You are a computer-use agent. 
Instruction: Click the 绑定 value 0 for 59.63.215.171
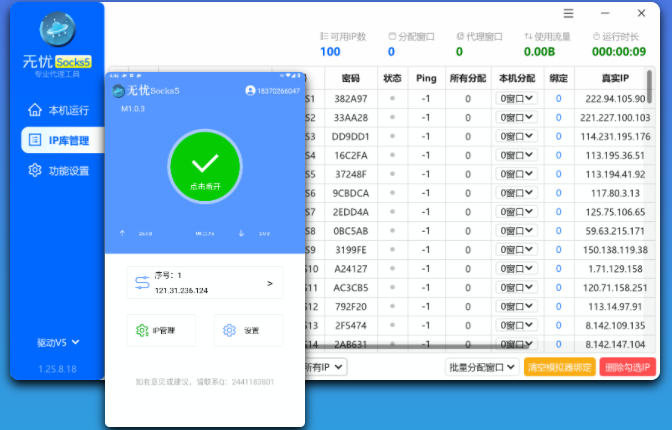pyautogui.click(x=558, y=231)
